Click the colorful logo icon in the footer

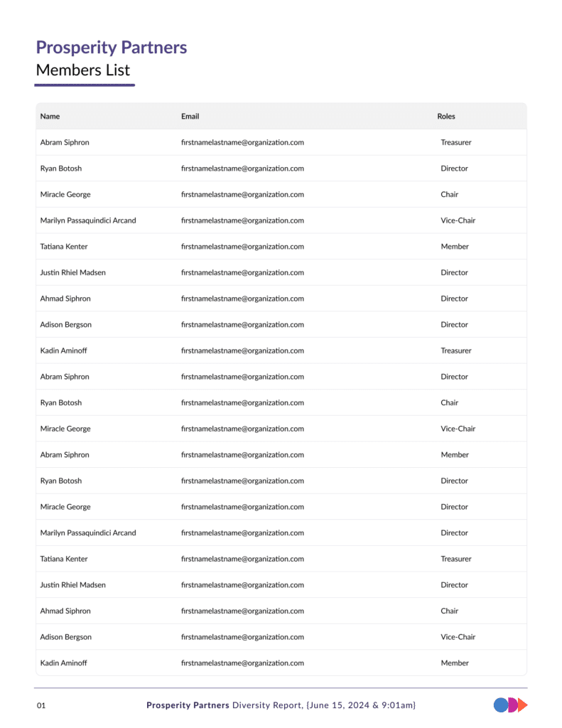click(511, 705)
